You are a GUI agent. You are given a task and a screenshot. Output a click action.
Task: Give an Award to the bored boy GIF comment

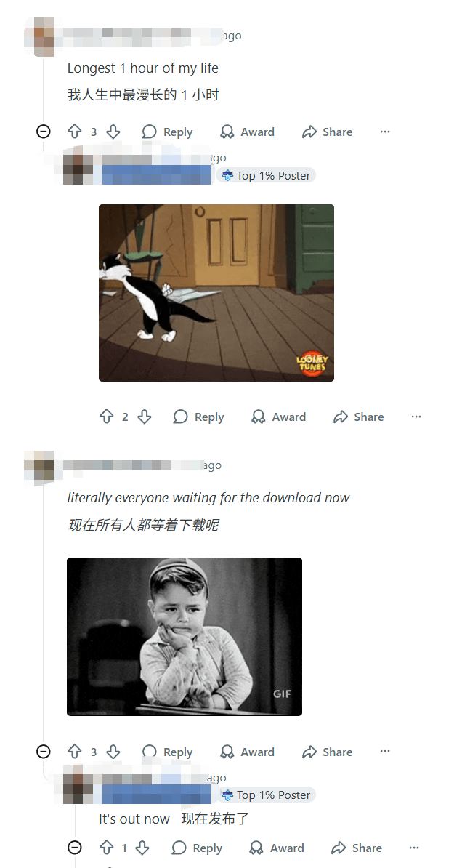(x=247, y=752)
